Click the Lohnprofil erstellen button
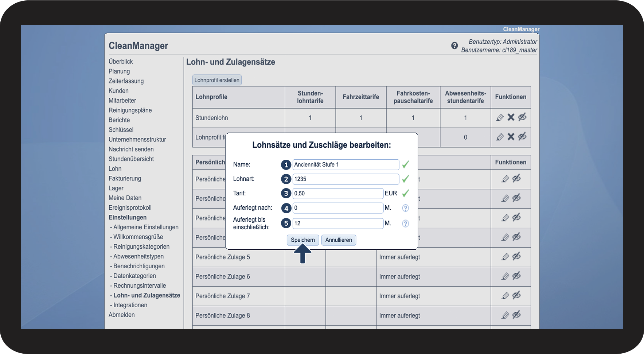This screenshot has width=644, height=354. 217,80
